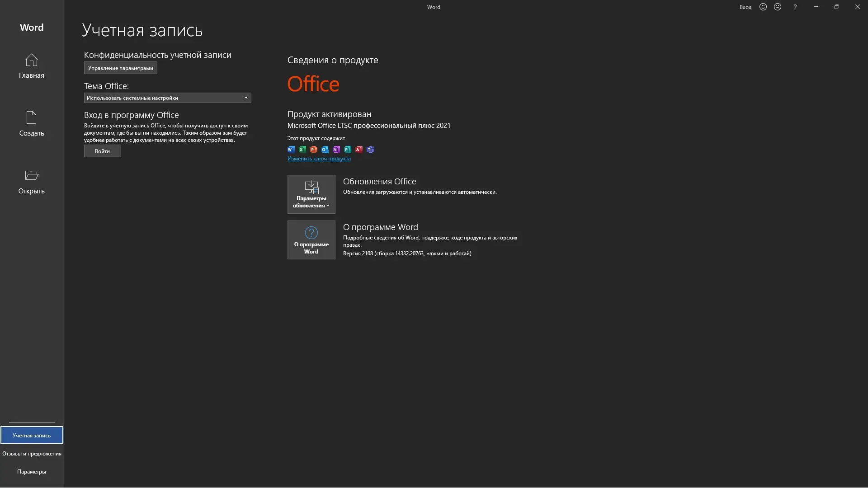Open Отзывы и предложения section
Image resolution: width=868 pixels, height=488 pixels.
tap(32, 453)
